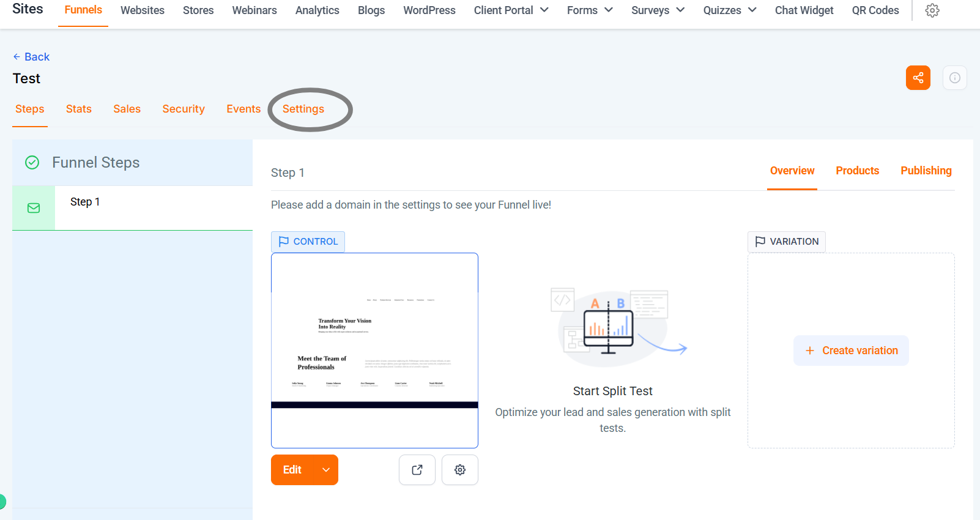Click the Step 1 page preview thumbnail
Screen dimensions: 980x520
coord(374,350)
